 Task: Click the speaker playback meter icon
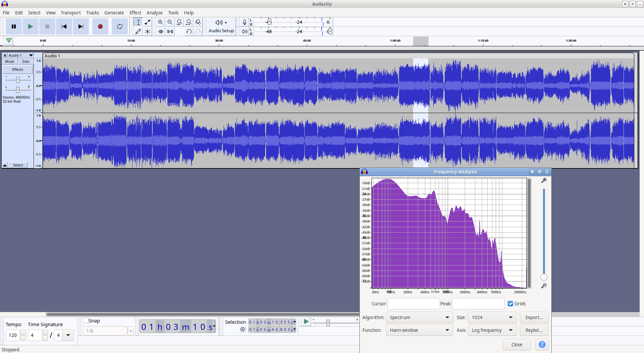click(x=245, y=32)
